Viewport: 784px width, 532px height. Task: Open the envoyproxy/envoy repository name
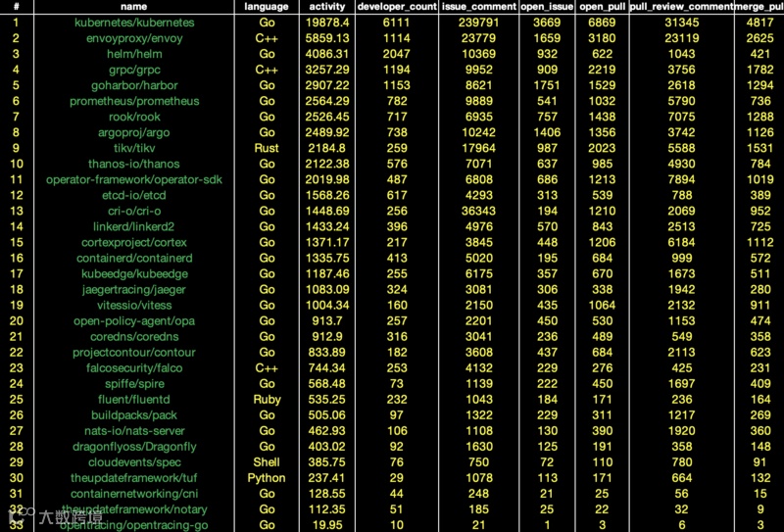pos(134,38)
